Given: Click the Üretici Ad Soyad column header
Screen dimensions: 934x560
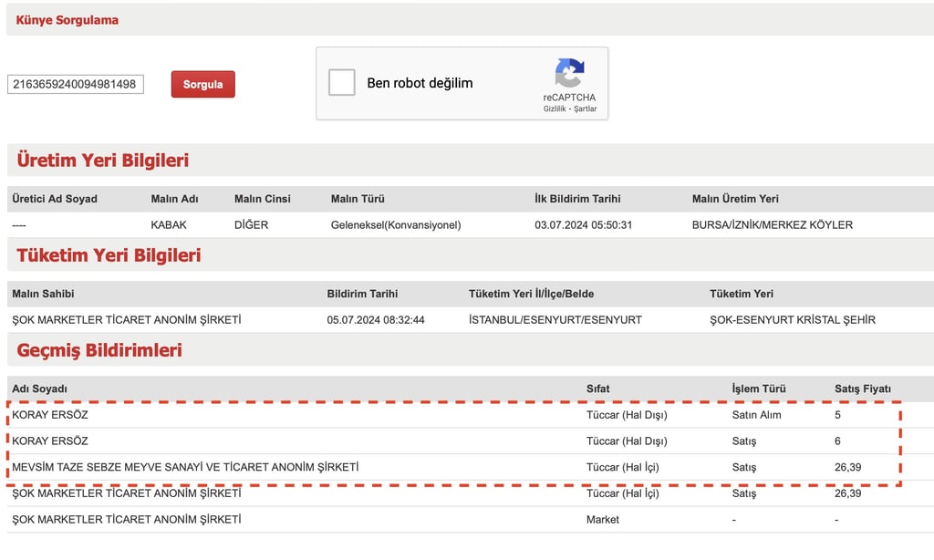Looking at the screenshot, I should tap(55, 199).
